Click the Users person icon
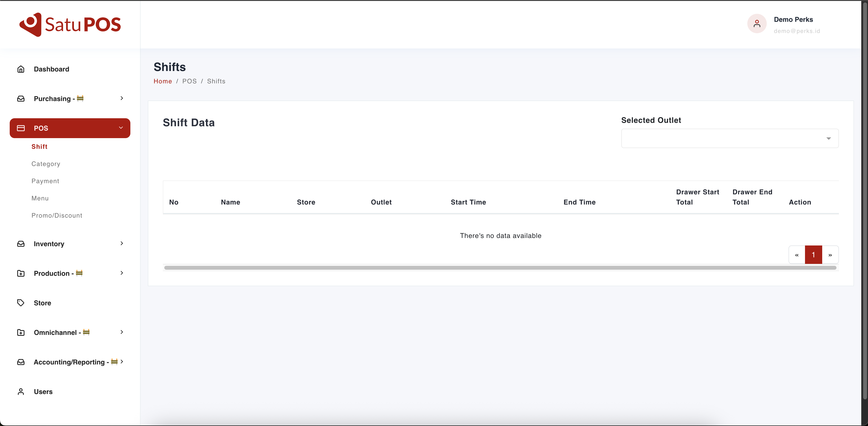The image size is (868, 426). (x=21, y=392)
